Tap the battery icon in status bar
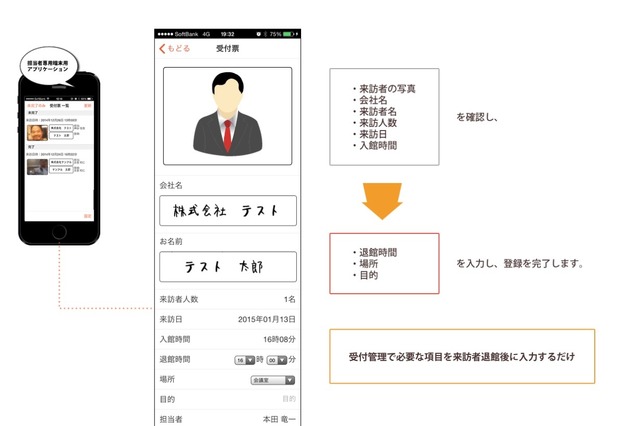The image size is (640, 426). [x=289, y=34]
